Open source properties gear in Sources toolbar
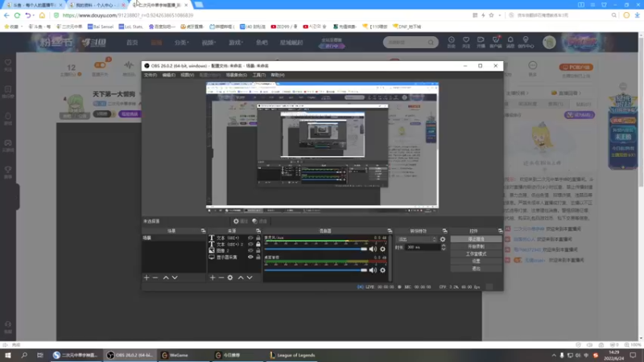644x362 pixels. pyautogui.click(x=230, y=278)
